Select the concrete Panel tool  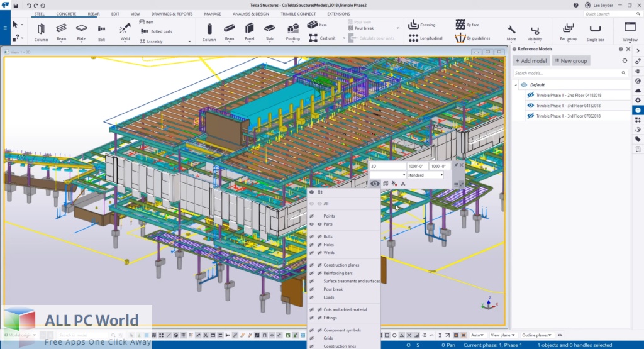(x=249, y=33)
